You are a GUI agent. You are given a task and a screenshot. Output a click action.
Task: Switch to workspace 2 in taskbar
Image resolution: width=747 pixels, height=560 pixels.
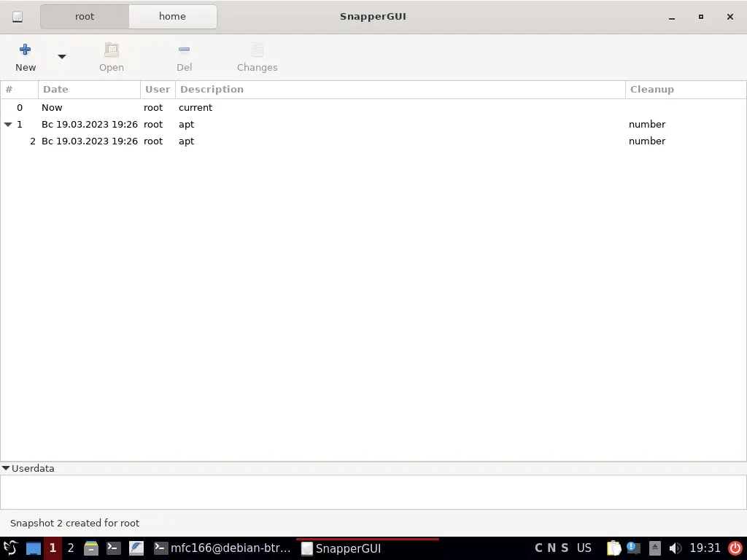click(x=71, y=548)
